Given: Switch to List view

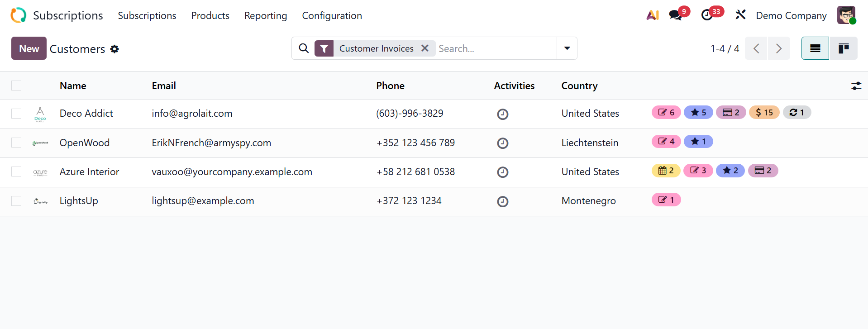Looking at the screenshot, I should [815, 48].
